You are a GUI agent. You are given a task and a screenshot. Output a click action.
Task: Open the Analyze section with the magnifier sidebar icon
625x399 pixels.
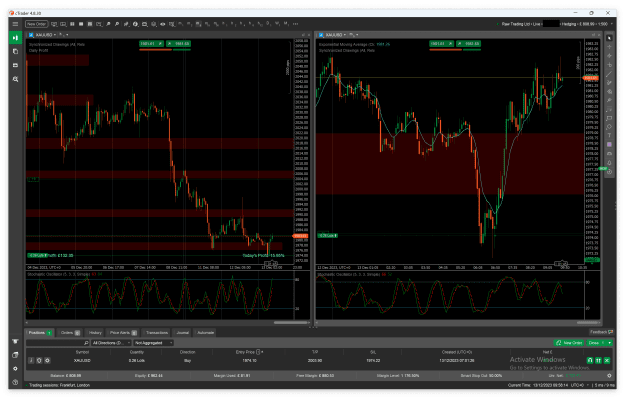[x=16, y=79]
